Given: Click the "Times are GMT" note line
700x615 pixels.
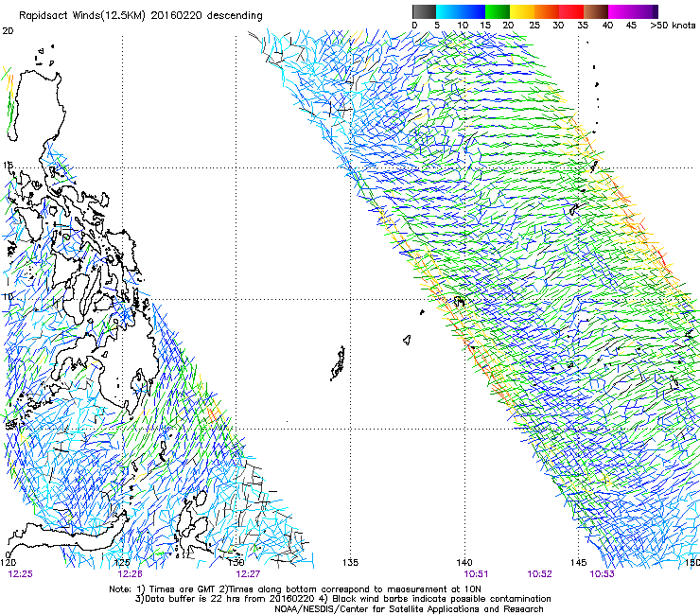Looking at the screenshot, I should (x=295, y=589).
